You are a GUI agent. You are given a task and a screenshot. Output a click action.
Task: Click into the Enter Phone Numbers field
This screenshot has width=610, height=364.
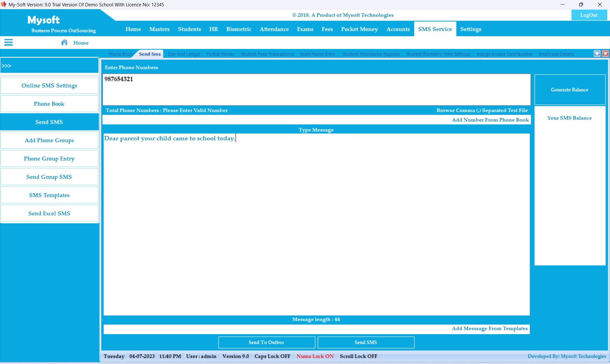pos(316,90)
